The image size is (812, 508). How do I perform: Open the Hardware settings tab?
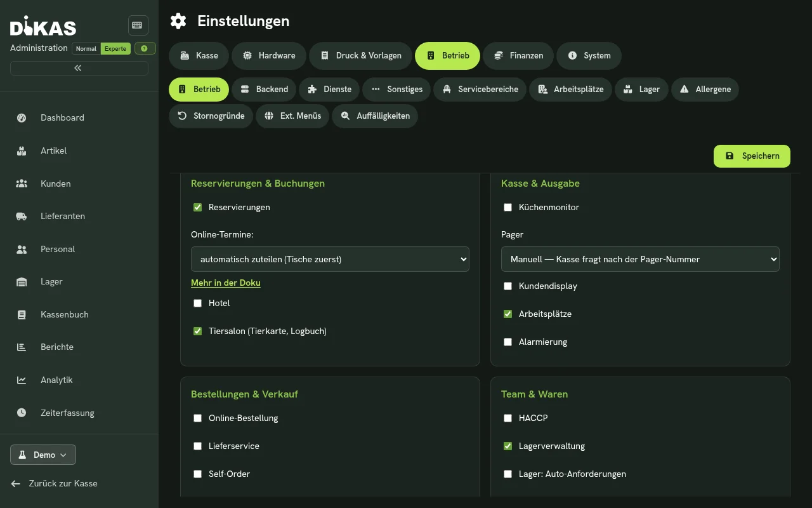pyautogui.click(x=269, y=55)
